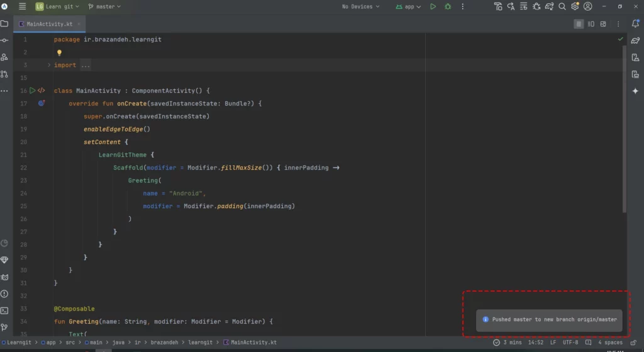This screenshot has width=644, height=352.
Task: Open the Gradle tool window in right sidebar
Action: tap(635, 40)
